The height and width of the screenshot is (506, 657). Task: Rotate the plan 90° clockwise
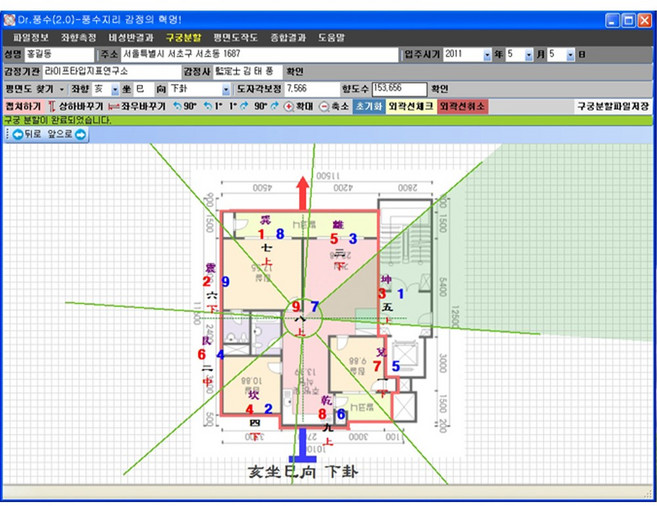pos(266,106)
